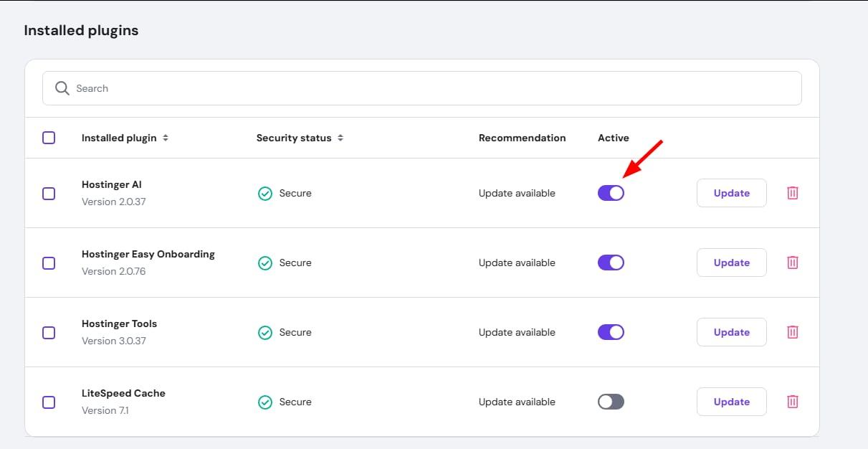This screenshot has width=868, height=449.
Task: Check the LiteSpeed Cache checkbox
Action: (49, 402)
